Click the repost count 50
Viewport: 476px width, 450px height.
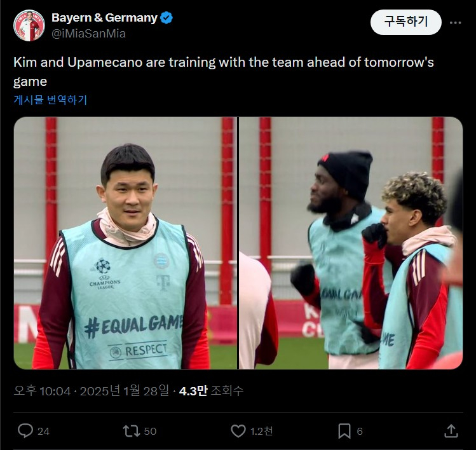point(150,431)
